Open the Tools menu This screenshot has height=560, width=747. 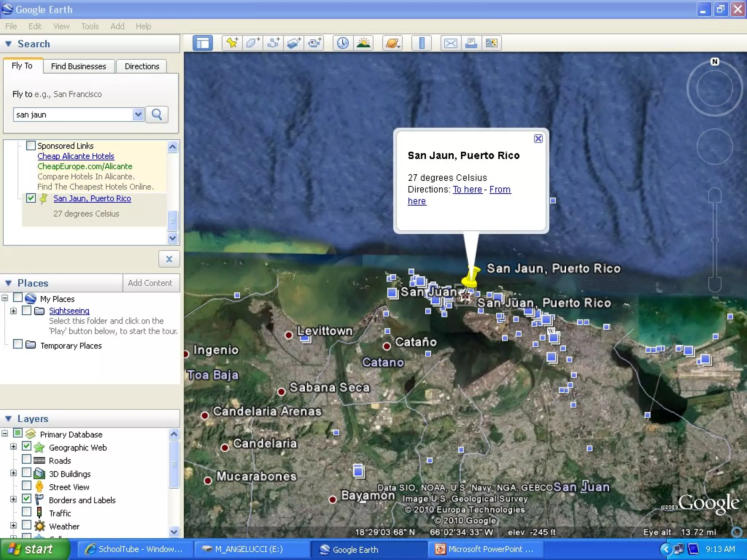(90, 26)
